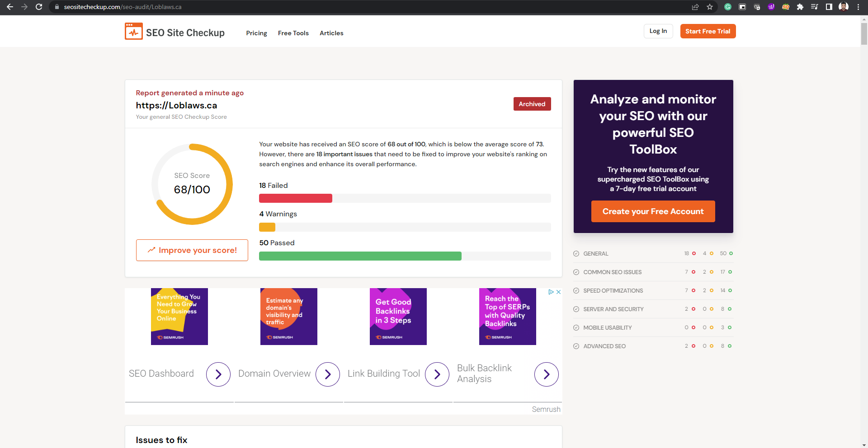Click the Mobile Usability check icon
Viewport: 868px width, 448px height.
pos(576,328)
